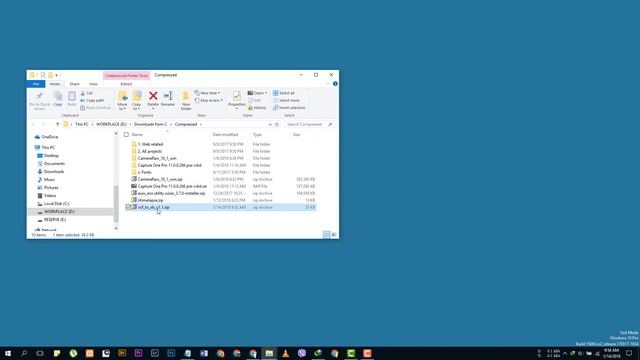Click the purple Viber icon on taskbar
Image resolution: width=640 pixels, height=360 pixels.
click(x=302, y=353)
